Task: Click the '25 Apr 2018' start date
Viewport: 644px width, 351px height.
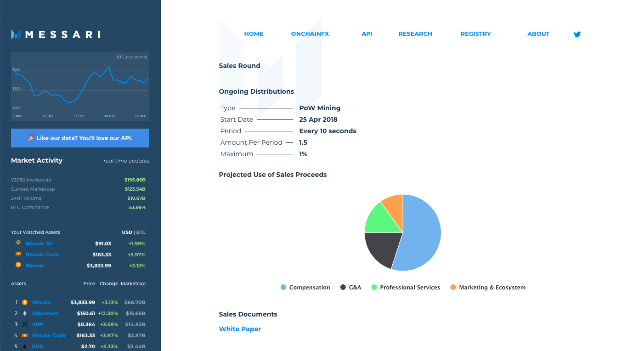Action: (318, 119)
